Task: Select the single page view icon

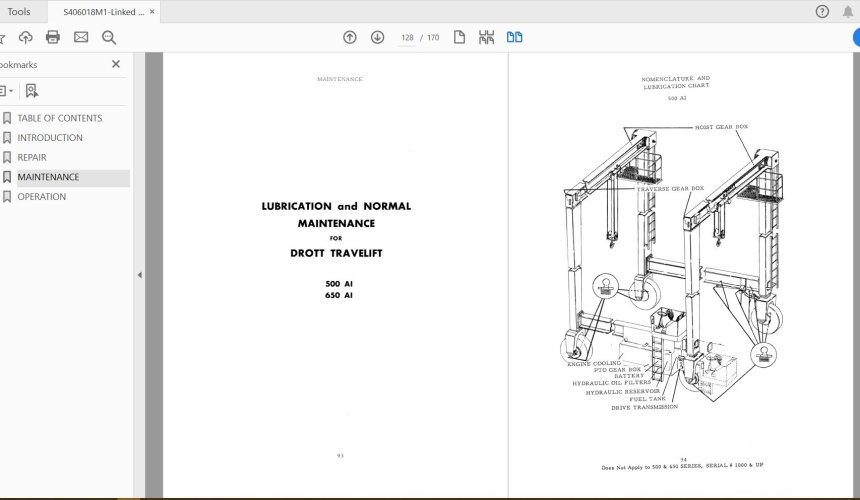Action: (x=459, y=37)
